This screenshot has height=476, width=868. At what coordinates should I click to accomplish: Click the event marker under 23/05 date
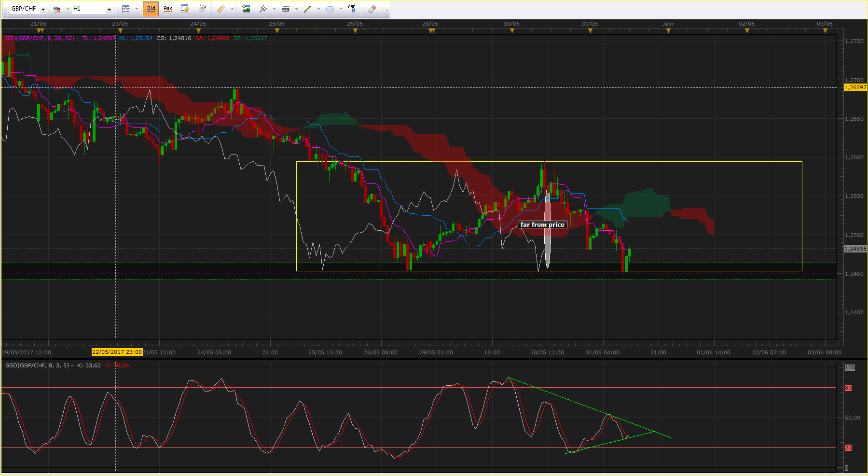[120, 31]
